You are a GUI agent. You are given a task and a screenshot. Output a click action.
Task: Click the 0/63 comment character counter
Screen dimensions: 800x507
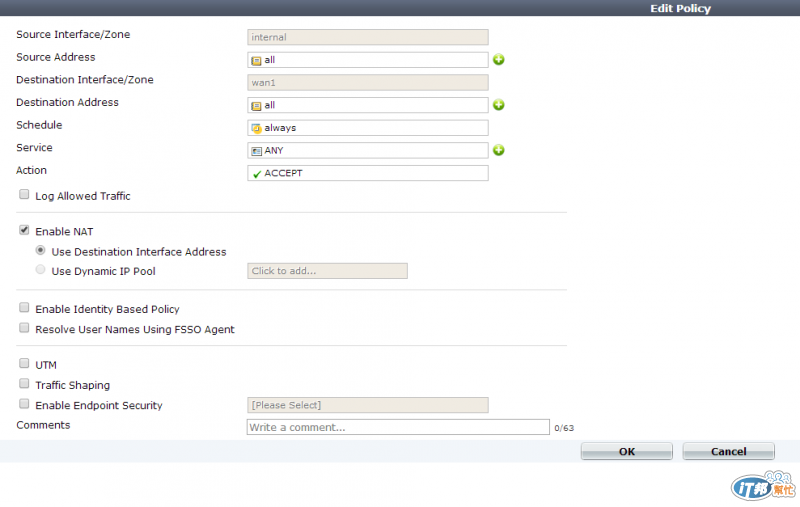coord(564,428)
